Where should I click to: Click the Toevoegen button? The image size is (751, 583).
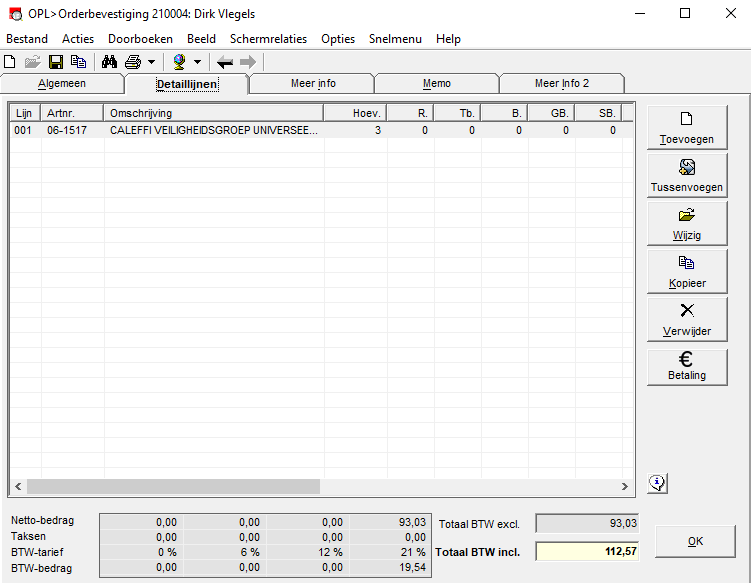click(x=687, y=127)
